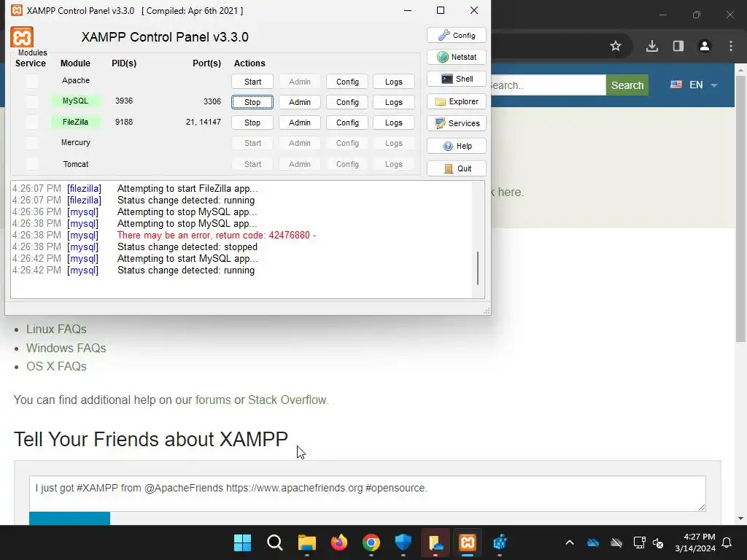Open Windows FAQs link

66,348
